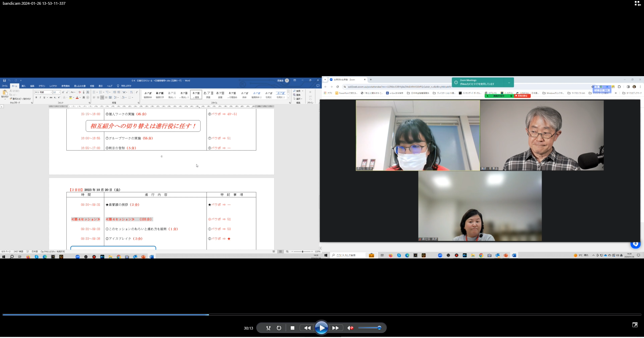Open mini player view icon at bottom right
644x338 pixels.
click(635, 325)
